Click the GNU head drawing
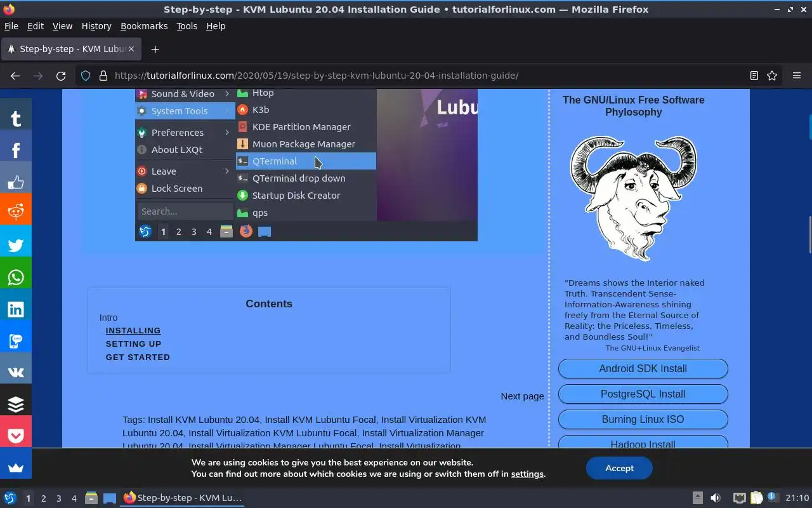812x508 pixels. (633, 198)
